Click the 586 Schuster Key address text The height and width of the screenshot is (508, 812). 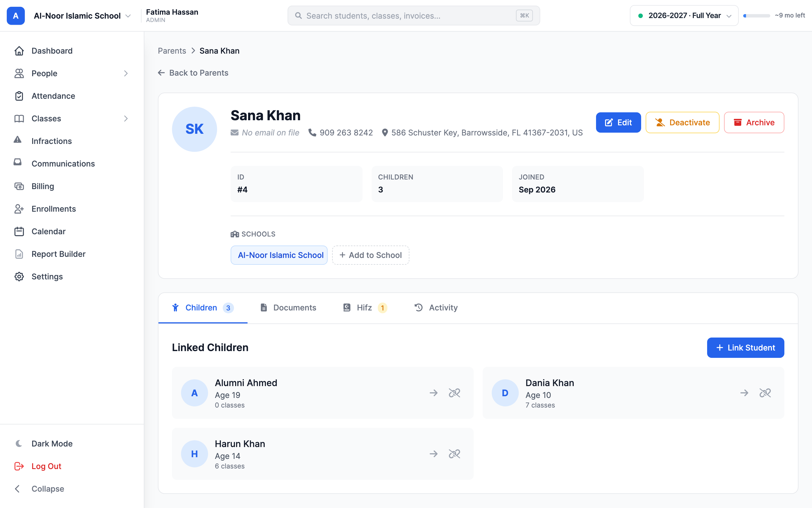[487, 133]
